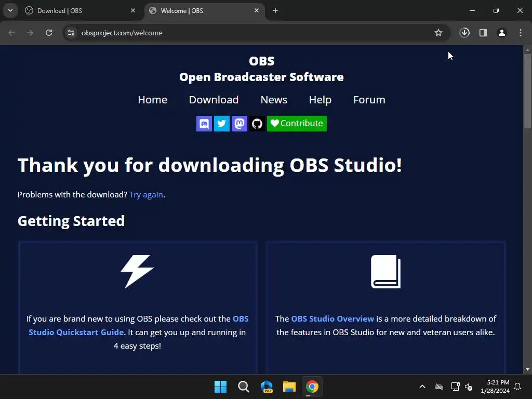Toggle the Chrome side panel icon

pyautogui.click(x=483, y=33)
